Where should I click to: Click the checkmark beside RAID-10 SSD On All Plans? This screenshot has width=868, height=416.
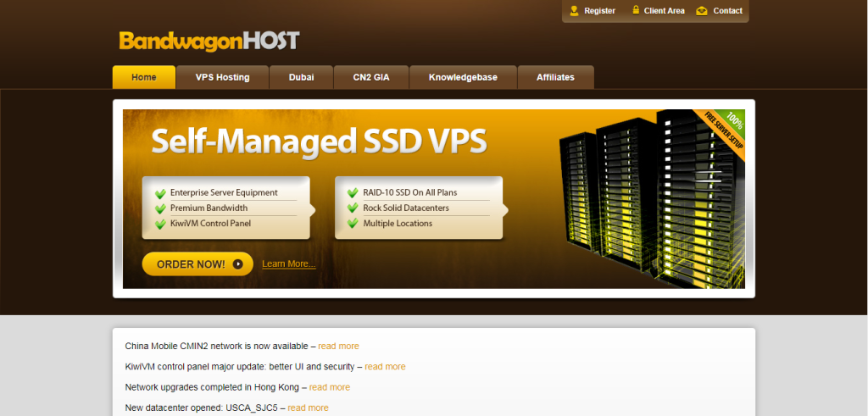353,193
